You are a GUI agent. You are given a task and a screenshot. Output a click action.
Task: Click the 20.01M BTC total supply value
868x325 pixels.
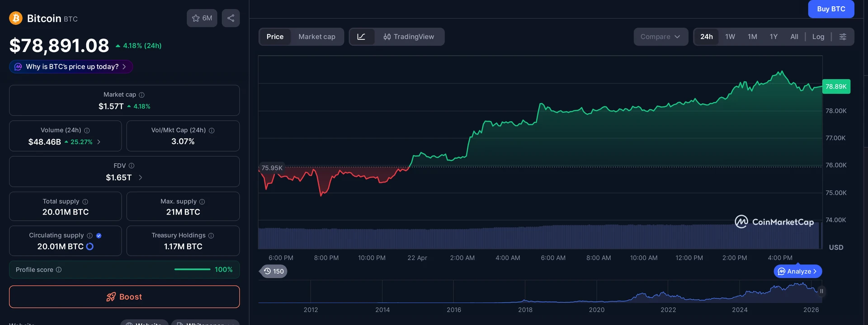[x=66, y=212]
